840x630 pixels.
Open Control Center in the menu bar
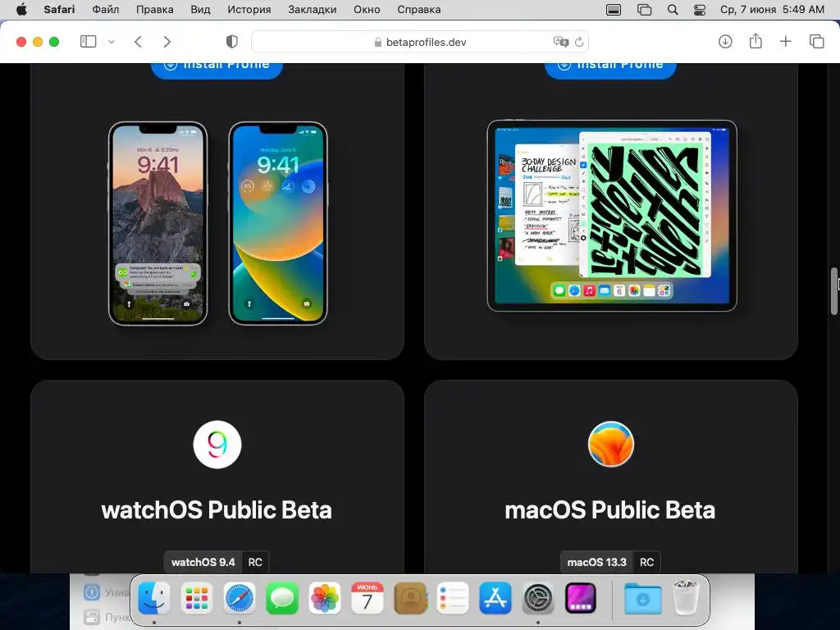click(700, 10)
